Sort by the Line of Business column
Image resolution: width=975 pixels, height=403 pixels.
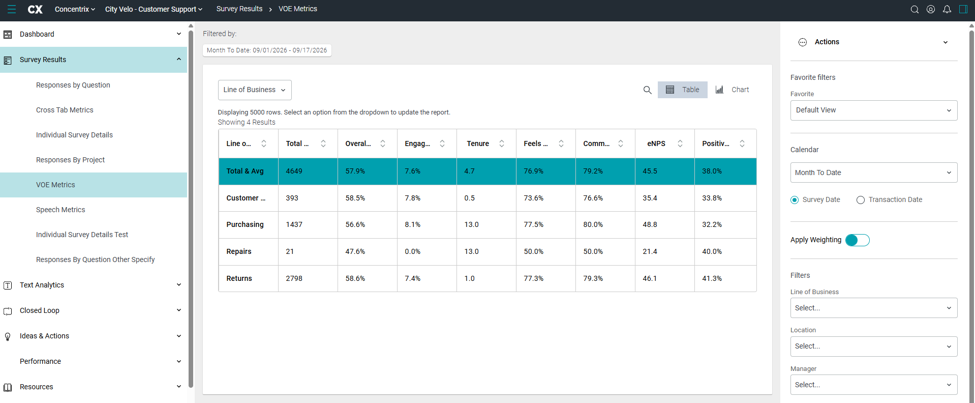264,144
